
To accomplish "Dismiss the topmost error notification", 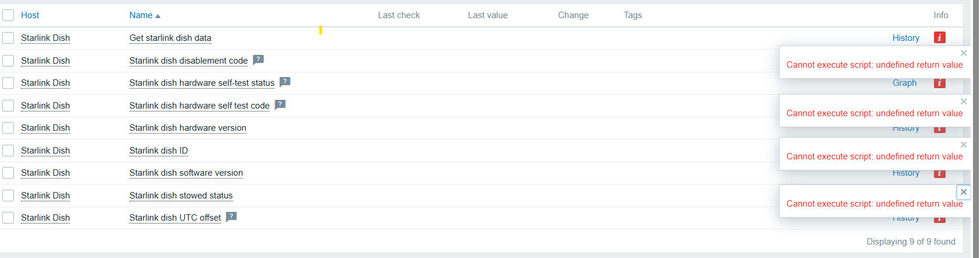I will coord(964,53).
